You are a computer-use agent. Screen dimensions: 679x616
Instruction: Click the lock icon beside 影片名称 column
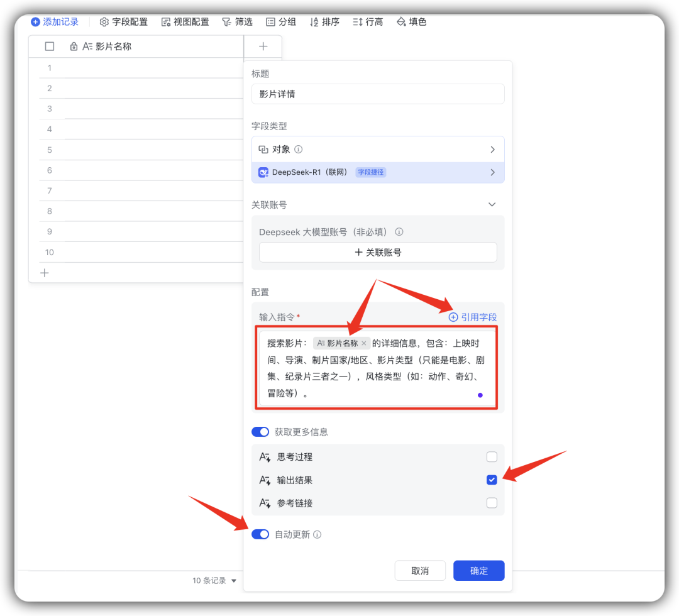pyautogui.click(x=74, y=47)
